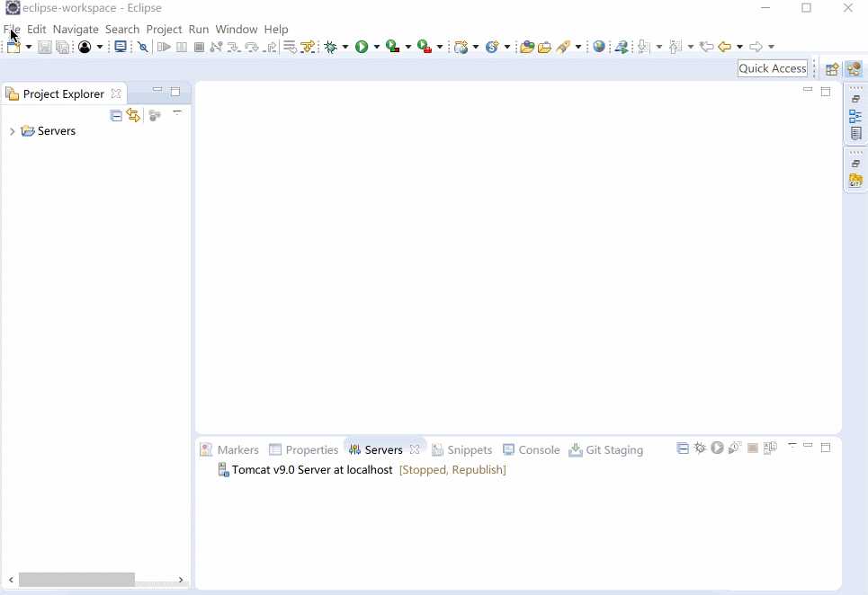This screenshot has height=595, width=868.
Task: Click the Coverage launch icon
Action: coord(392,47)
